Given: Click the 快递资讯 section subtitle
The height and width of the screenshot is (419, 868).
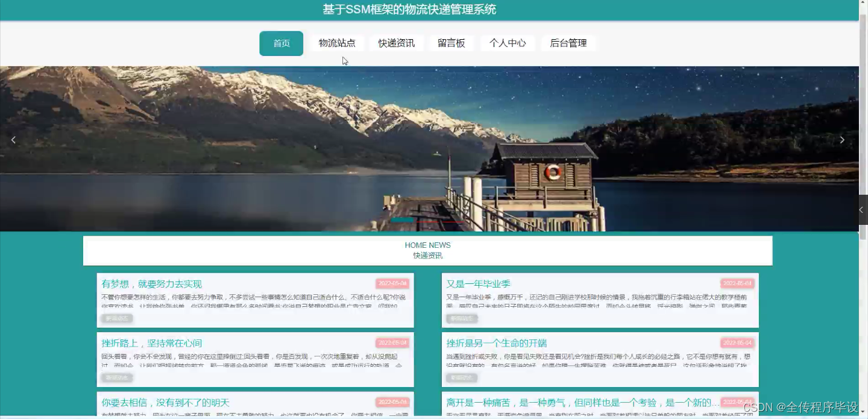Looking at the screenshot, I should pyautogui.click(x=428, y=256).
